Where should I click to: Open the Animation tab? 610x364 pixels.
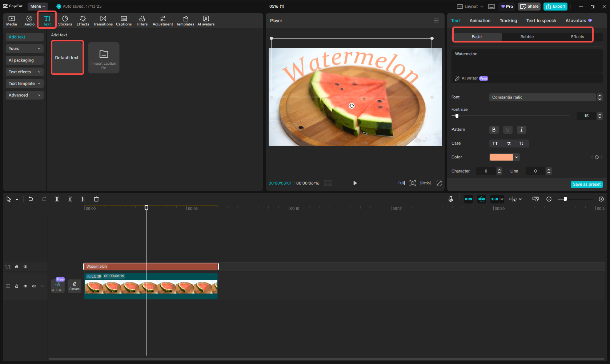[x=479, y=21]
